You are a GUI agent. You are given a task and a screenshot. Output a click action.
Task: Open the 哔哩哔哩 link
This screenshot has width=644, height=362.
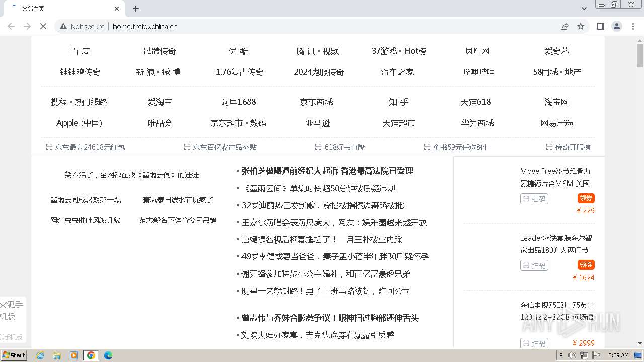pyautogui.click(x=478, y=72)
